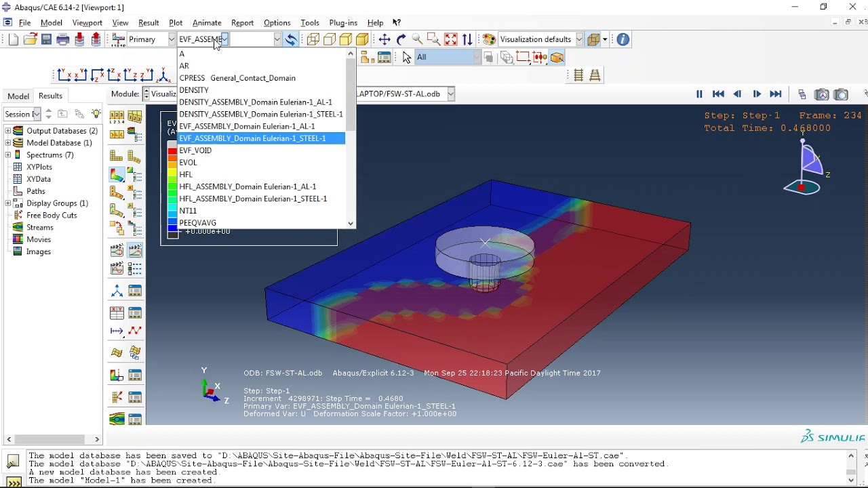Image resolution: width=868 pixels, height=488 pixels.
Task: Open the Session tree filter dropdown
Action: (37, 114)
